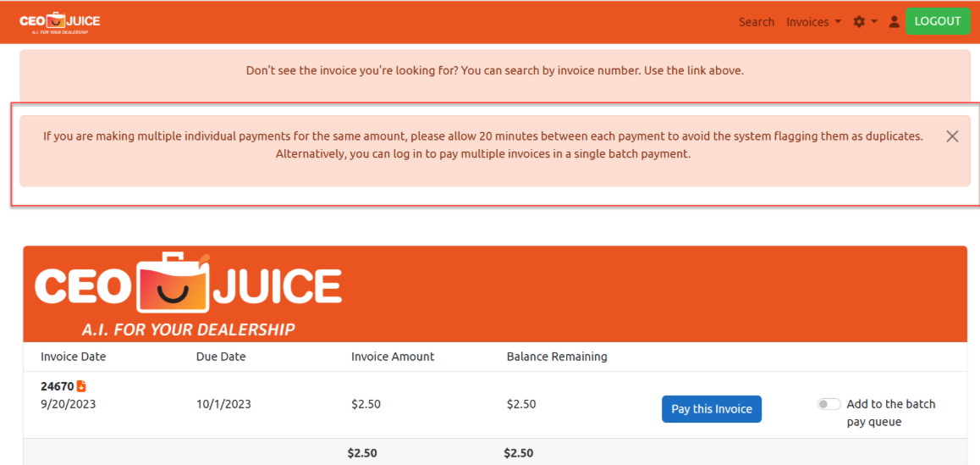Download invoice 24670 via the orange file icon
The height and width of the screenshot is (465, 980).
tap(81, 386)
